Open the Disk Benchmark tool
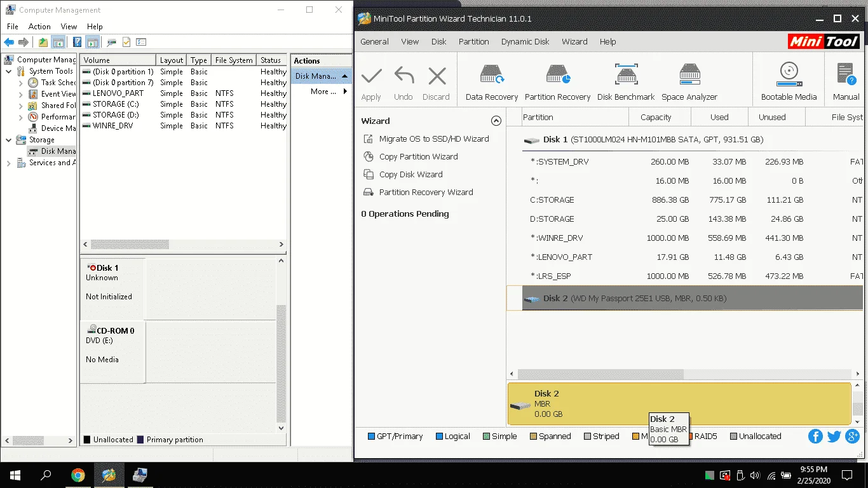 (626, 81)
